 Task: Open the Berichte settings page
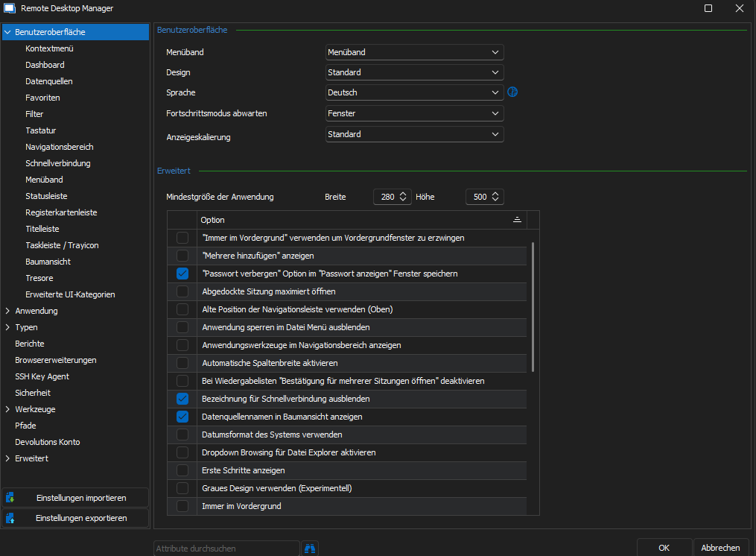pos(29,344)
